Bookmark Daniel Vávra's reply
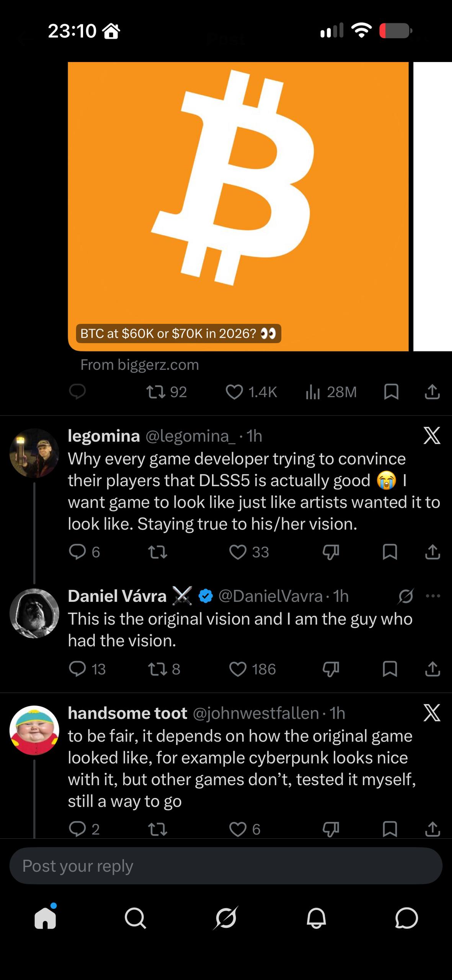This screenshot has height=980, width=452. (390, 669)
